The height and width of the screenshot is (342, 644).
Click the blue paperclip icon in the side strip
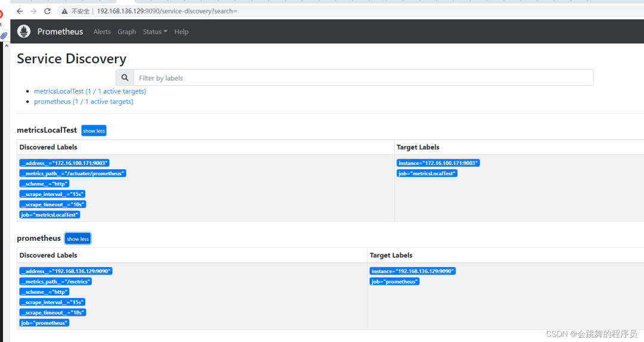point(4,36)
